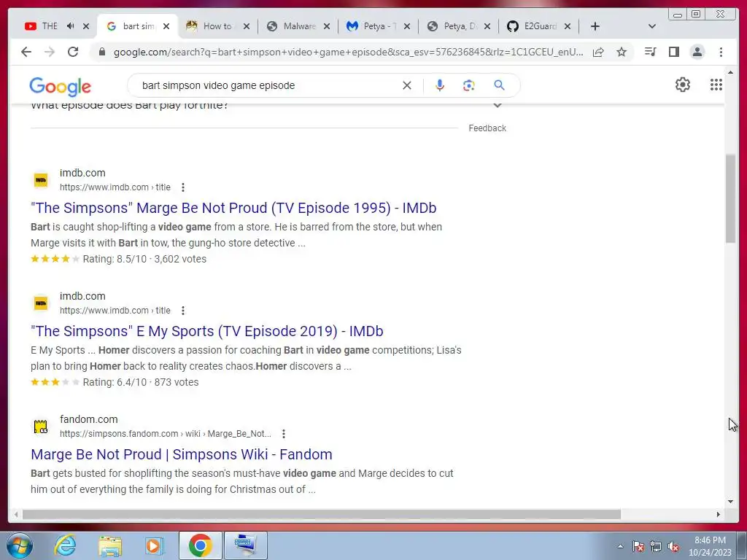
Task: Expand the Bart Fortnite question
Action: 498,105
